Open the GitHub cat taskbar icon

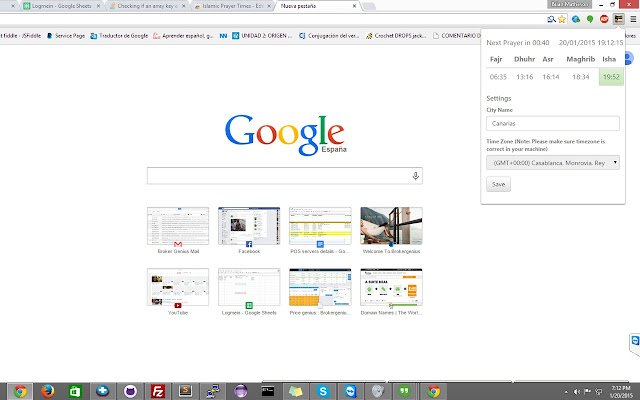(x=130, y=391)
